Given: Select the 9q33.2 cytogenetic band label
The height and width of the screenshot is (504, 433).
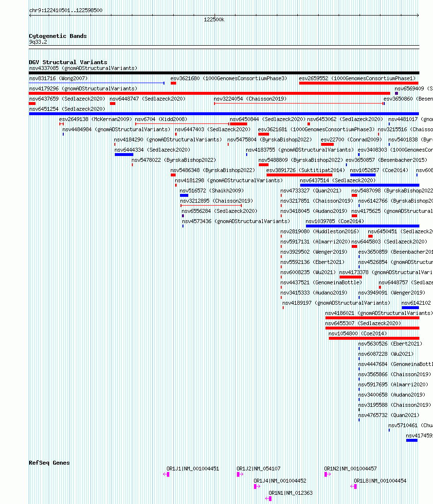Looking at the screenshot, I should tap(38, 42).
